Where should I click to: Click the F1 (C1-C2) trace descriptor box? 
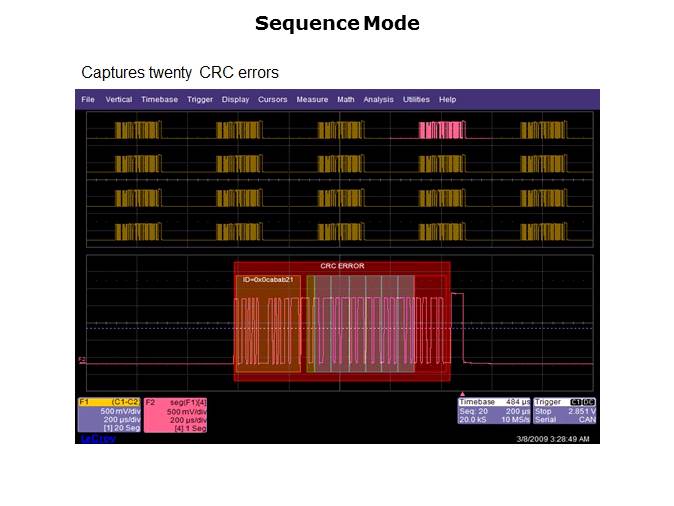tap(109, 414)
